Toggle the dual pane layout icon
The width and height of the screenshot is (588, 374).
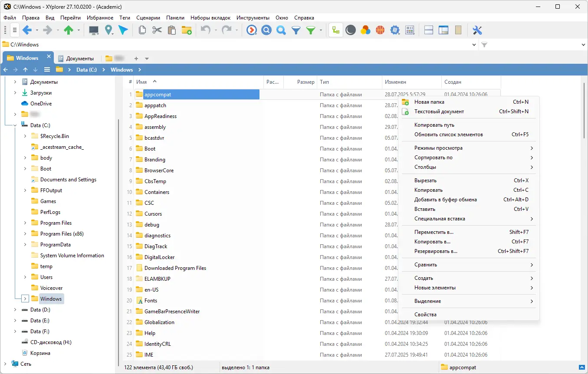pos(429,30)
